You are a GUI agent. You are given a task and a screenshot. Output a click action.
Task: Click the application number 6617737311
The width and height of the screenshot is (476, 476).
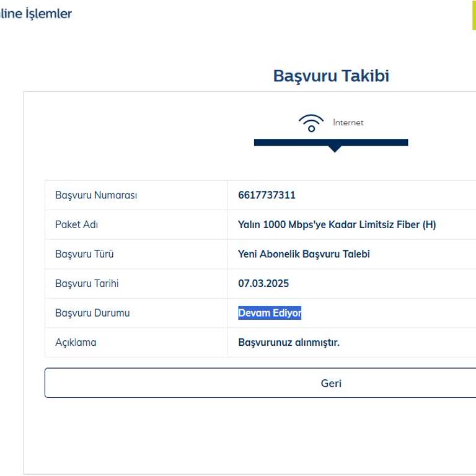[267, 195]
